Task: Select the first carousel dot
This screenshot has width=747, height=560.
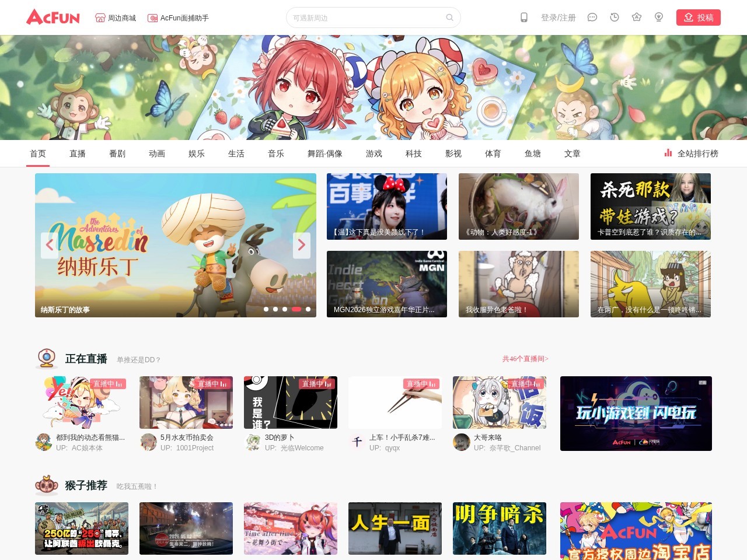Action: tap(266, 309)
